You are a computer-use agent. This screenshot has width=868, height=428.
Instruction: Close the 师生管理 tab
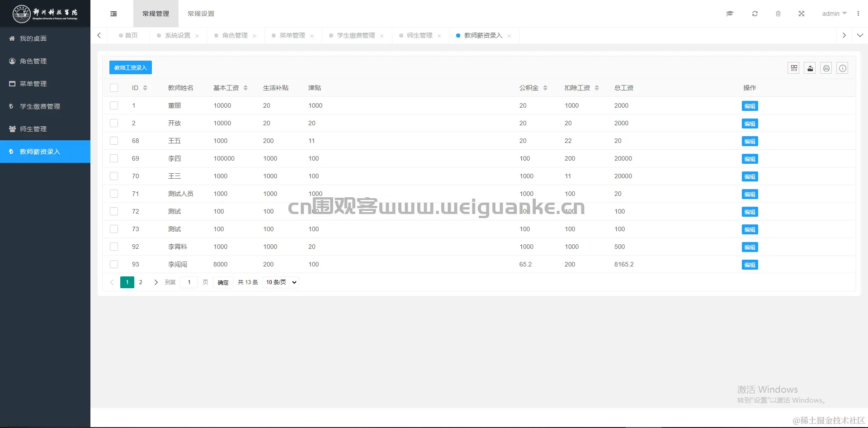pyautogui.click(x=439, y=36)
